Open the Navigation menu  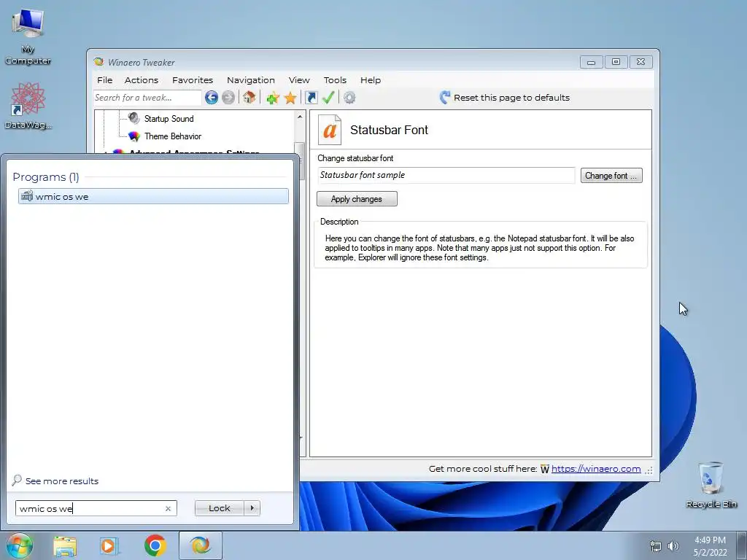tap(251, 80)
